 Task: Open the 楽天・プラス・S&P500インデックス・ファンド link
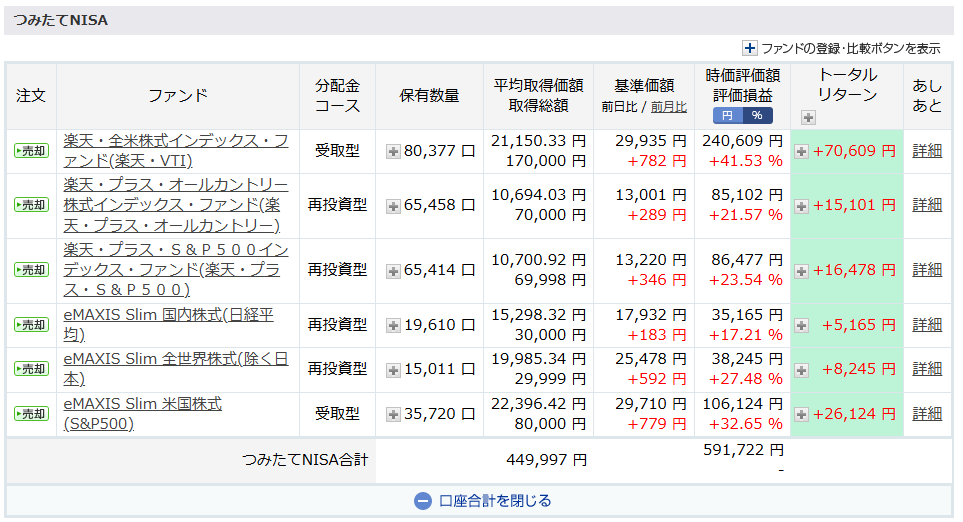(176, 270)
